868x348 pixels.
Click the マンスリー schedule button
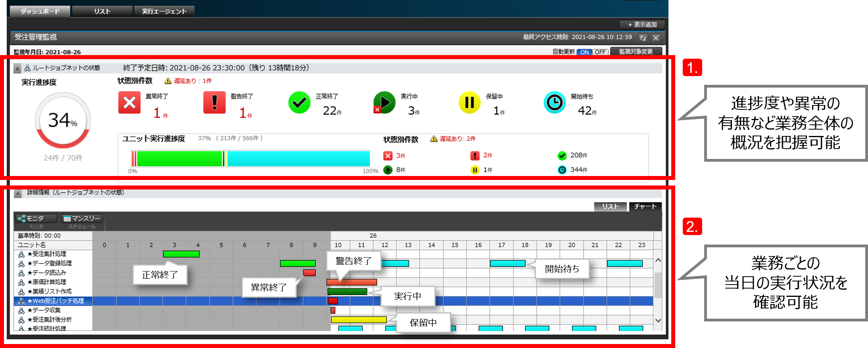coord(82,218)
